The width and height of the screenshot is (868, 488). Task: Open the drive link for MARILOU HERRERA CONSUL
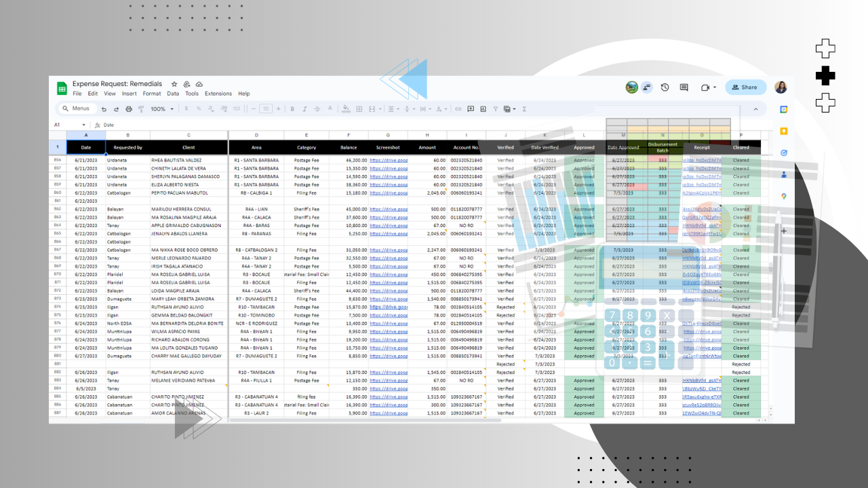point(389,209)
